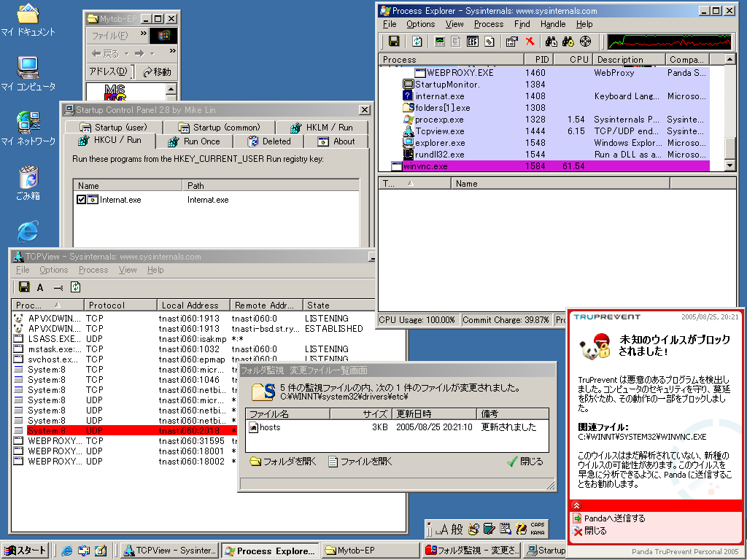Image resolution: width=747 pixels, height=560 pixels.
Task: Click the CPU usage history graph
Action: tap(670, 42)
